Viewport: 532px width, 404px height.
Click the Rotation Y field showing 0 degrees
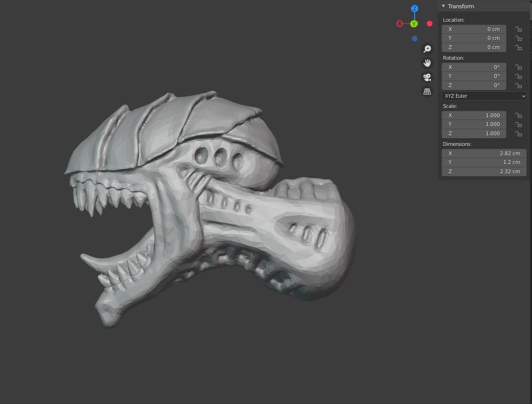pyautogui.click(x=474, y=76)
